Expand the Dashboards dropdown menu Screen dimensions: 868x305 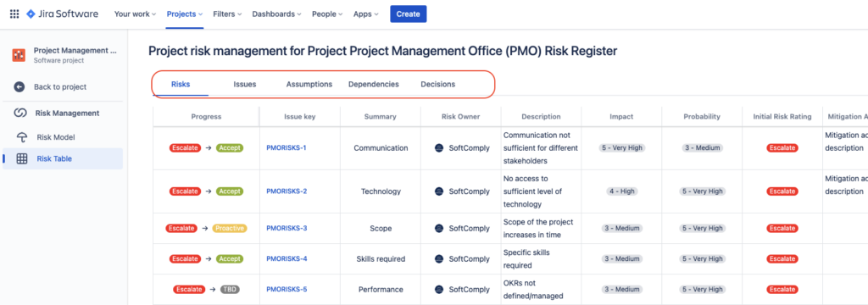(x=277, y=14)
